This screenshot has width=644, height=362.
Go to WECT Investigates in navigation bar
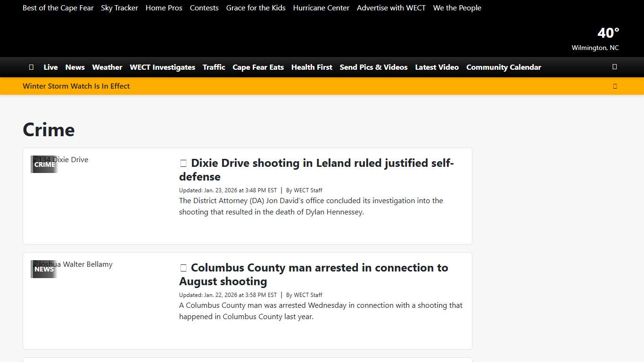pos(162,67)
